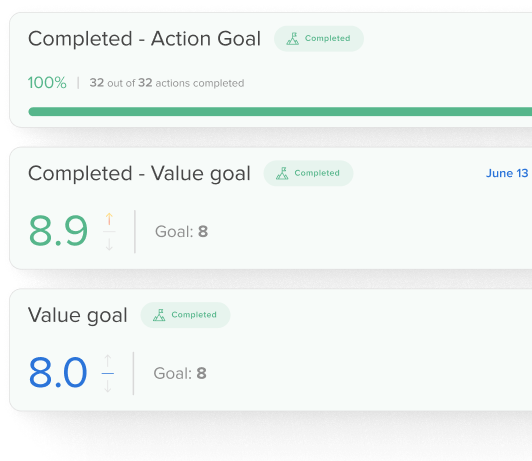Image resolution: width=532 pixels, height=461 pixels.
Task: Click the 32 out of 32 actions text
Action: (167, 83)
